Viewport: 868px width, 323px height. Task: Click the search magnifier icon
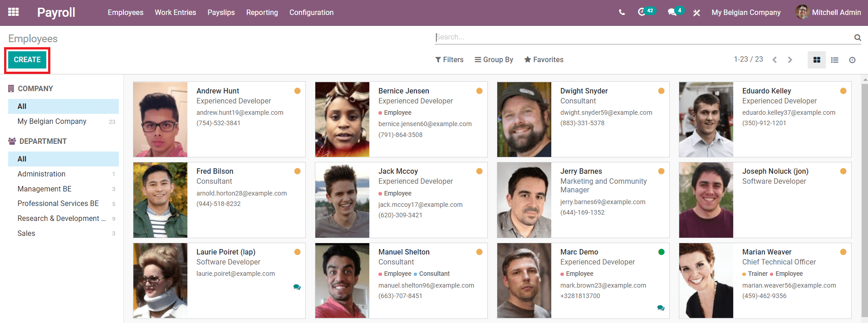[x=857, y=37]
